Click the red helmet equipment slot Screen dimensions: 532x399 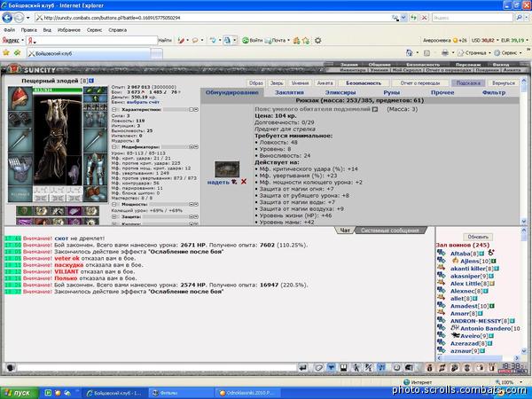click(20, 98)
